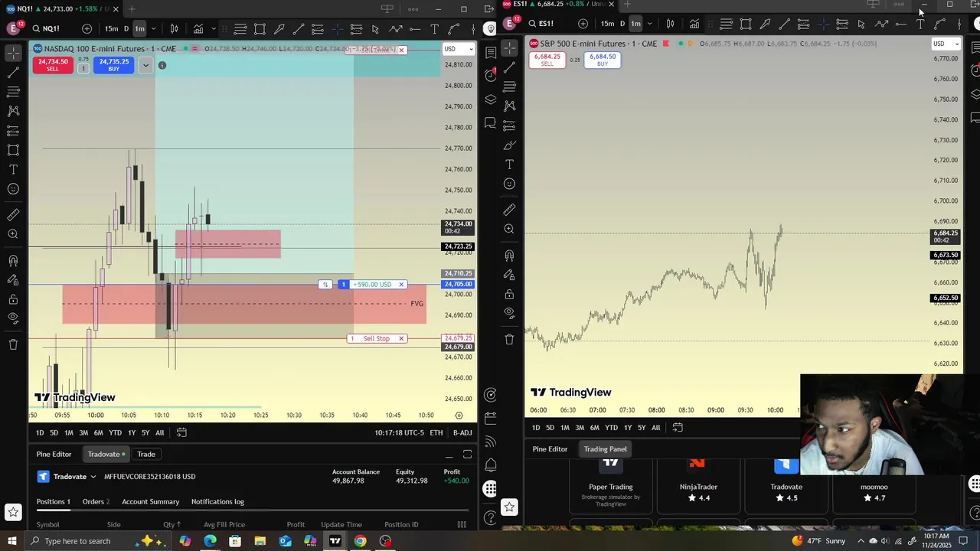Switch to Orders 2 tab
This screenshot has height=551, width=980.
coord(96,501)
